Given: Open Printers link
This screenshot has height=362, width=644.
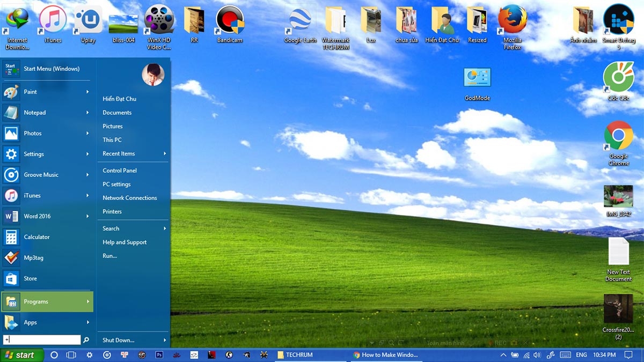Looking at the screenshot, I should pyautogui.click(x=112, y=211).
